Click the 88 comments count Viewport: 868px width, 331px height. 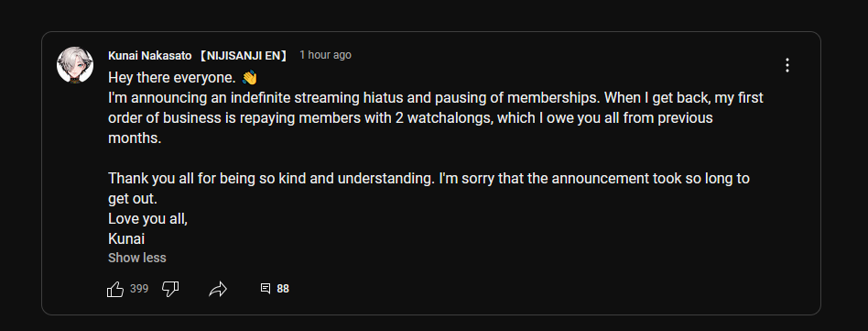tap(283, 289)
